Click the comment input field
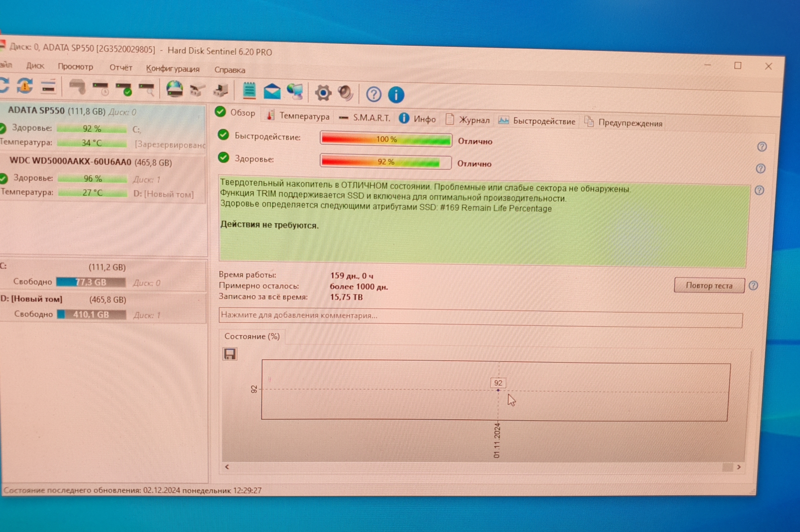This screenshot has height=532, width=800. [x=480, y=316]
